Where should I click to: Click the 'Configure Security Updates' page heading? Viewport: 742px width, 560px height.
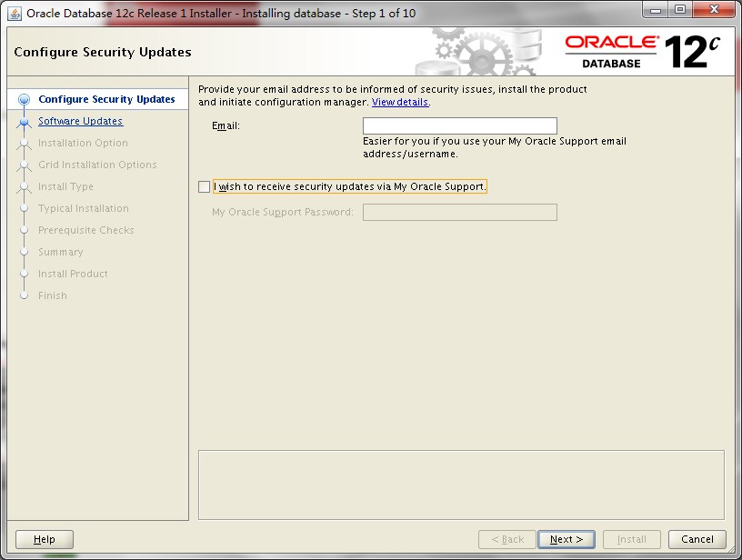click(103, 52)
